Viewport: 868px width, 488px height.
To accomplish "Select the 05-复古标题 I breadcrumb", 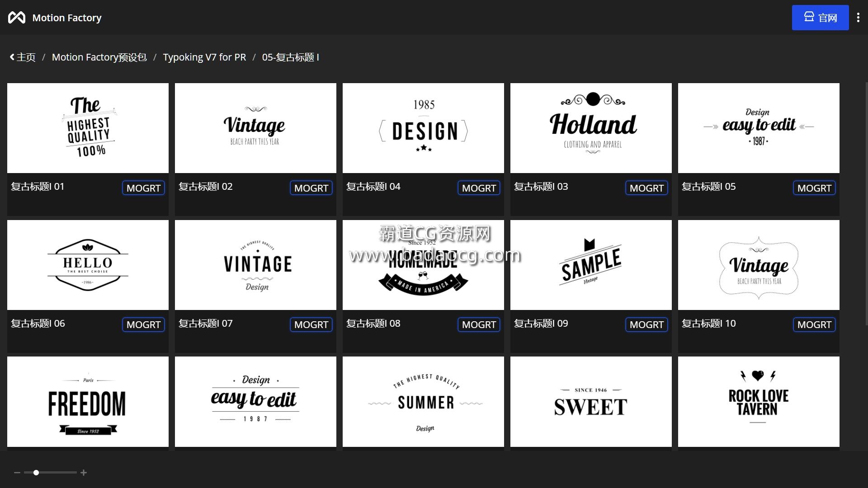I will click(291, 57).
